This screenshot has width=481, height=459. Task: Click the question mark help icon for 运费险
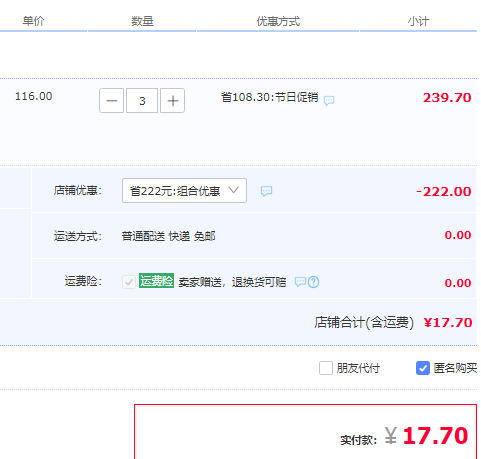(313, 282)
